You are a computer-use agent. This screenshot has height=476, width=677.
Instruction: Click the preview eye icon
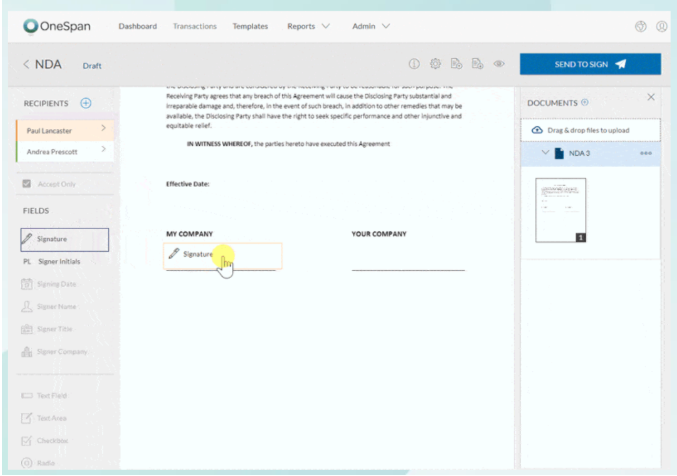tap(498, 64)
